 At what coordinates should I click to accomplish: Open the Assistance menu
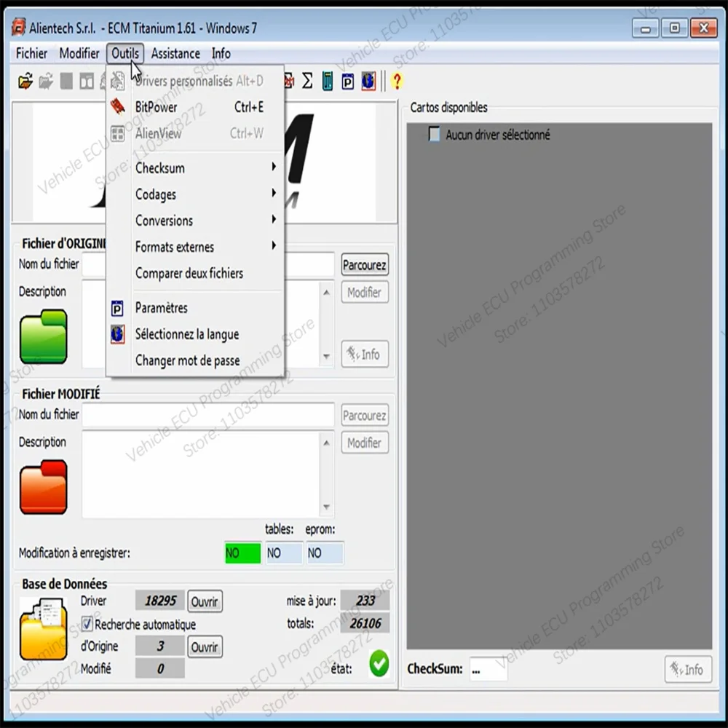click(x=175, y=53)
